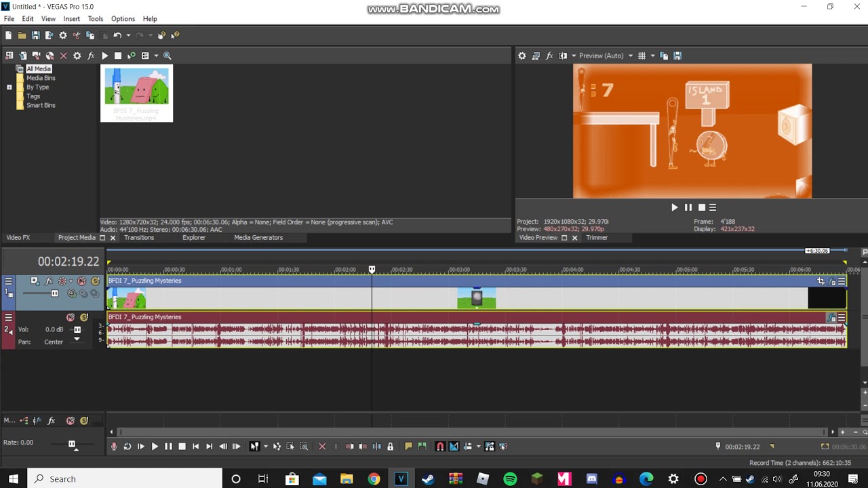Select the Tags folder

click(33, 96)
